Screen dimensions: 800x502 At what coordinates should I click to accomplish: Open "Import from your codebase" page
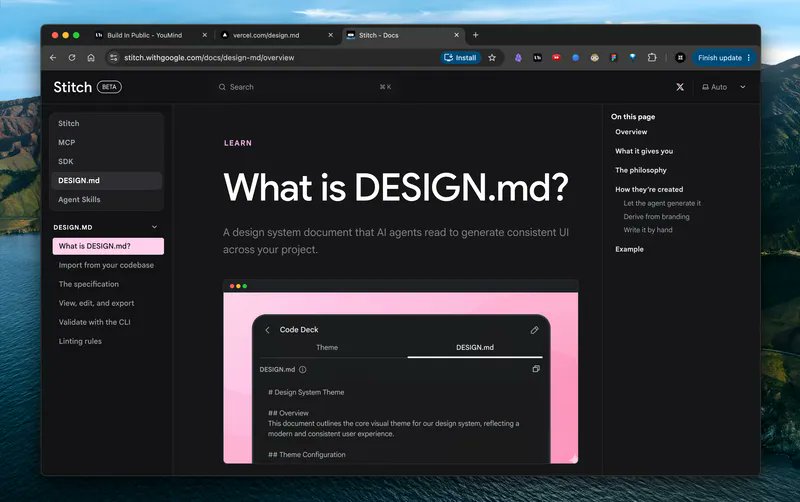[106, 265]
